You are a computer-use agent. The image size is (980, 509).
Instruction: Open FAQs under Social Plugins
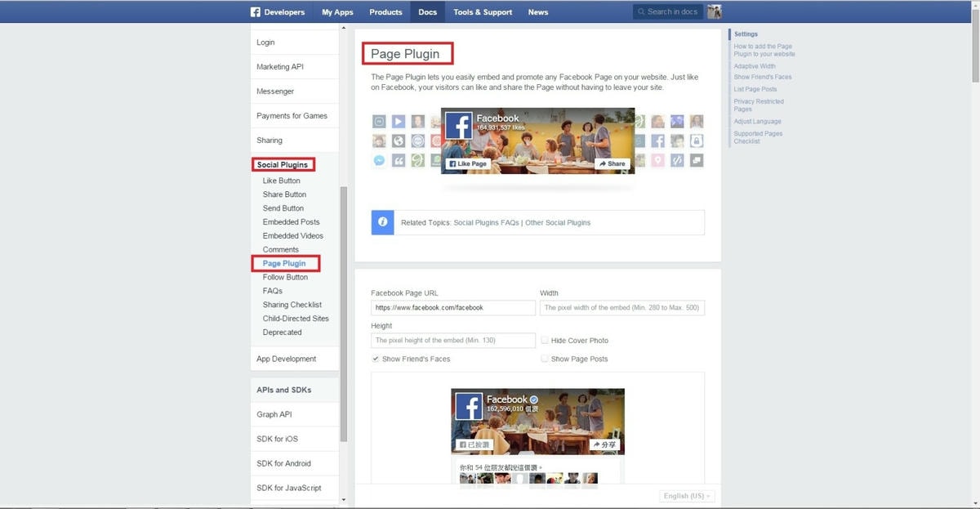coord(273,291)
